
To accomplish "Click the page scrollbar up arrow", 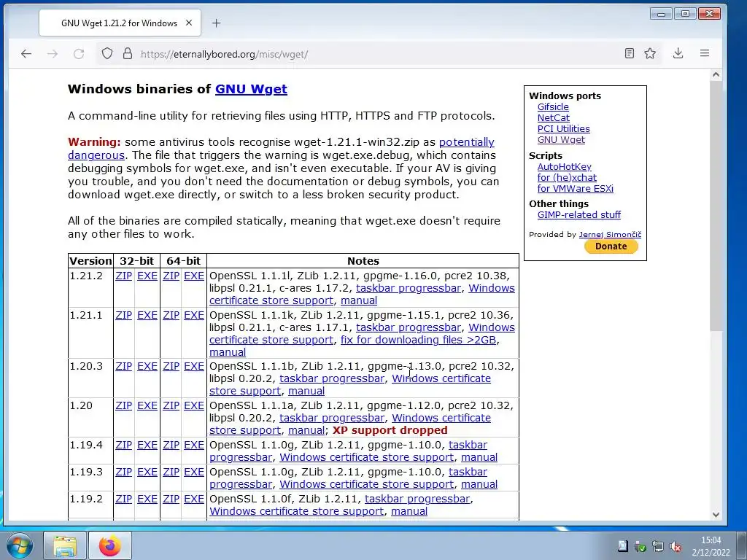I will [716, 74].
